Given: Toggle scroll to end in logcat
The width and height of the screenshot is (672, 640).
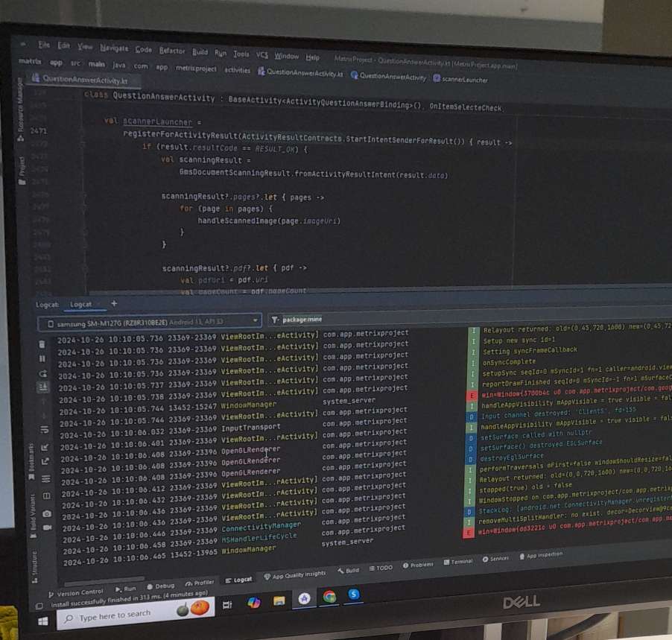Looking at the screenshot, I should tap(44, 387).
